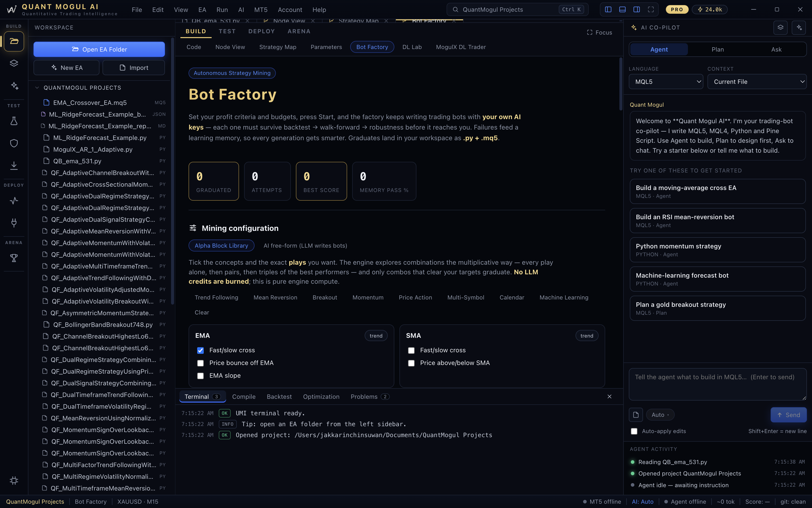Check SMA Fast/slow cross checkbox
Image resolution: width=812 pixels, height=508 pixels.
411,351
